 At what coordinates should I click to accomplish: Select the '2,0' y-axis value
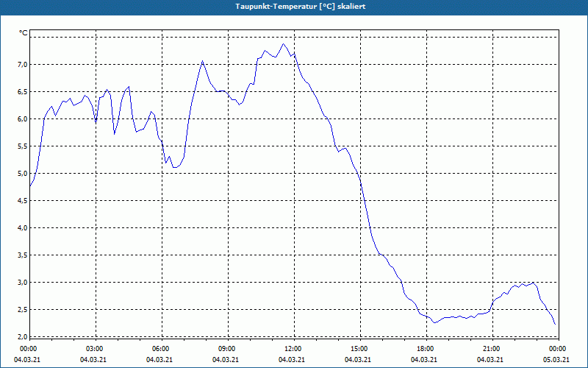pos(23,337)
